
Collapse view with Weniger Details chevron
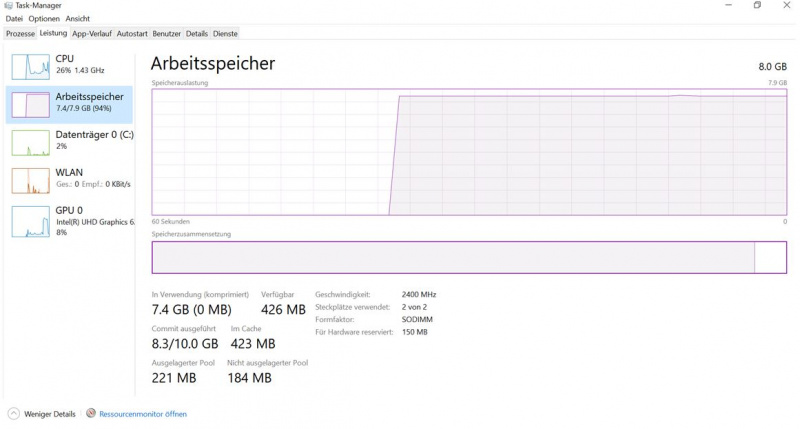click(x=13, y=413)
